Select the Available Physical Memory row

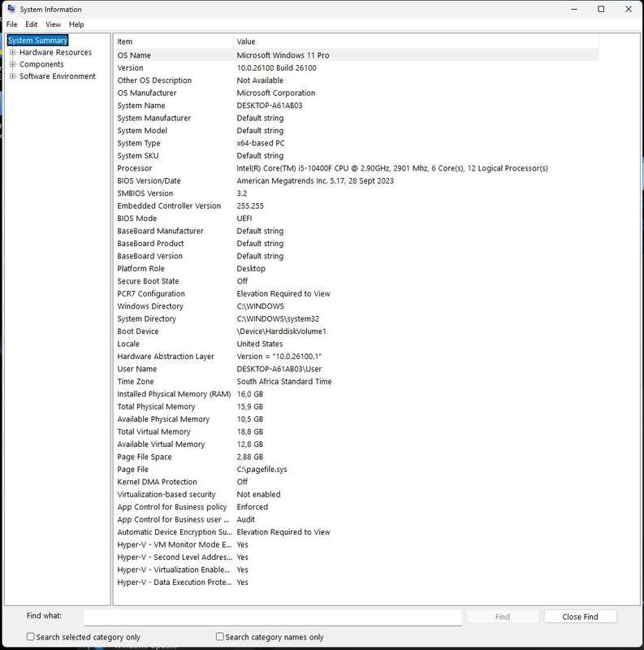pos(357,419)
